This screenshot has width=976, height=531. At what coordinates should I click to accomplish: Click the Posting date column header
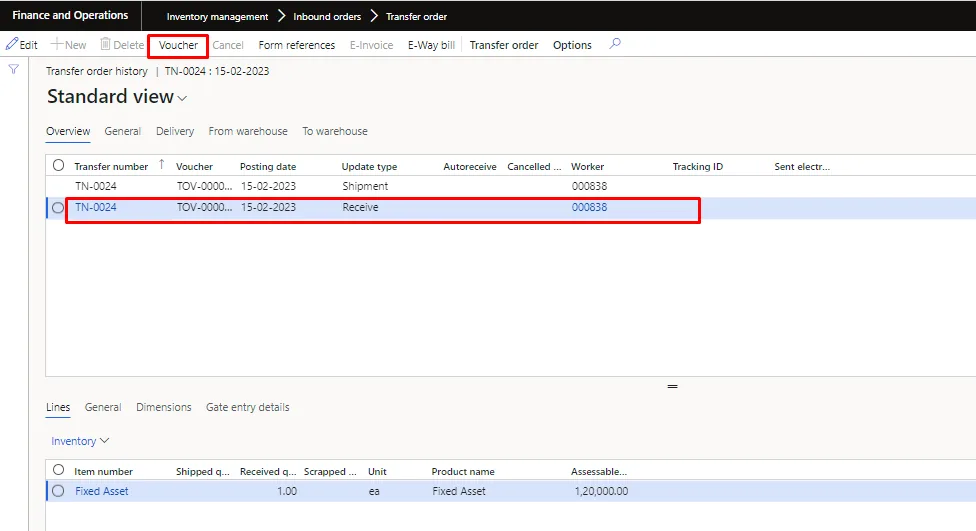coord(268,167)
